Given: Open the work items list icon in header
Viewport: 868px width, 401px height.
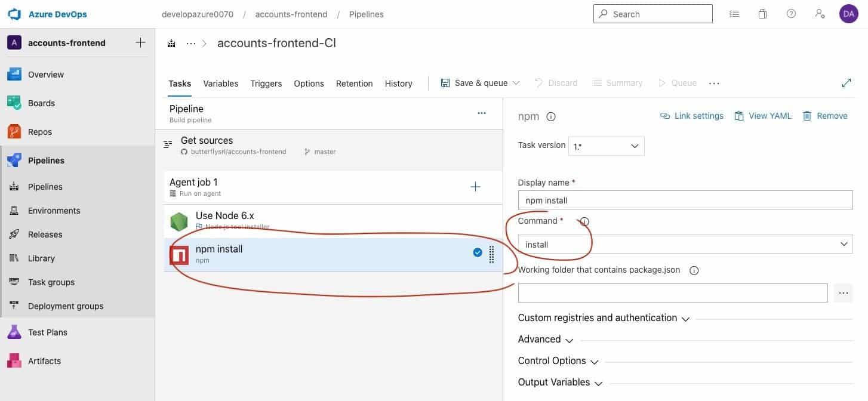Looking at the screenshot, I should tap(734, 14).
